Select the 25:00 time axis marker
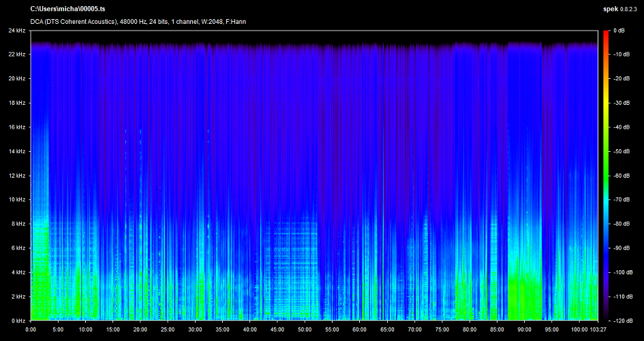Screen dimensions: 644x341 tap(168, 330)
